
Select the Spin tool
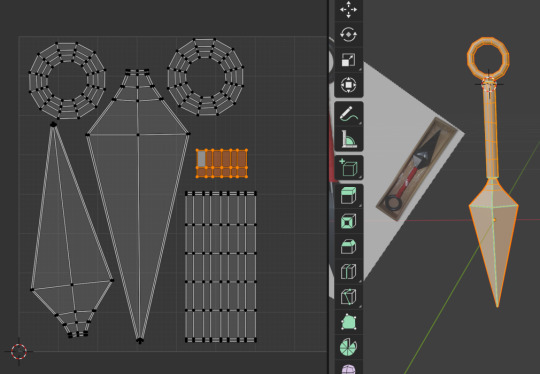click(349, 347)
